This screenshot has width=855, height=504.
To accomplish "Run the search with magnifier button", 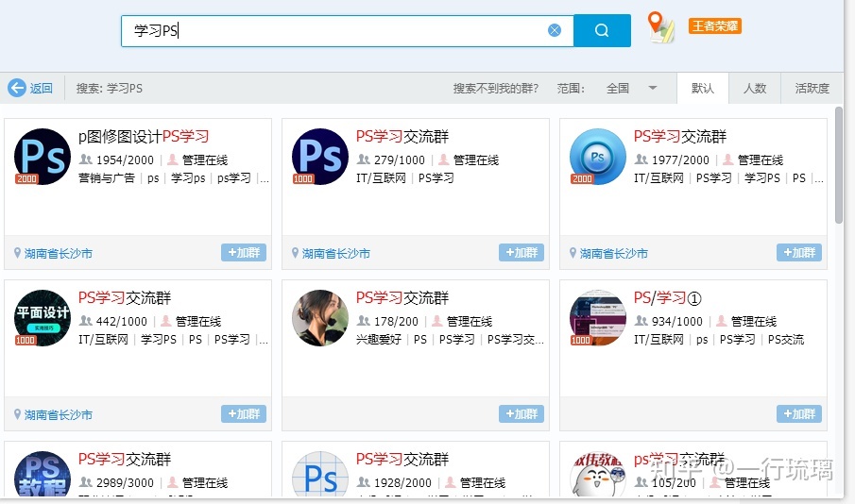I will (x=602, y=30).
